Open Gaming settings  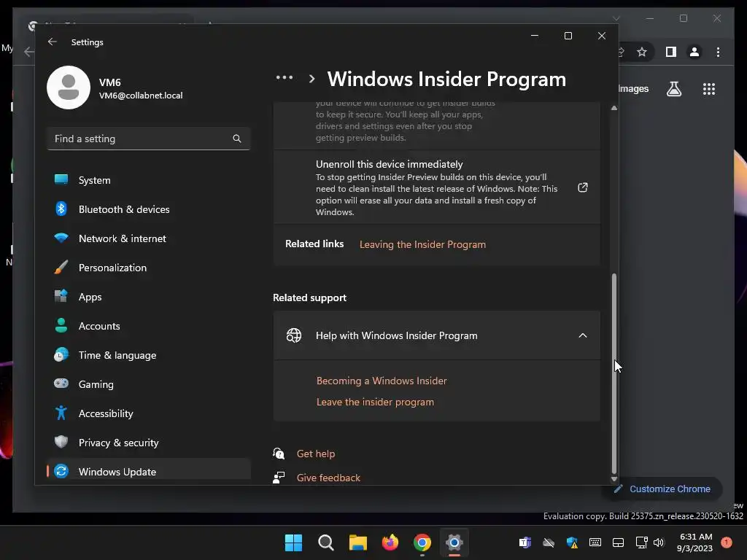149,384
